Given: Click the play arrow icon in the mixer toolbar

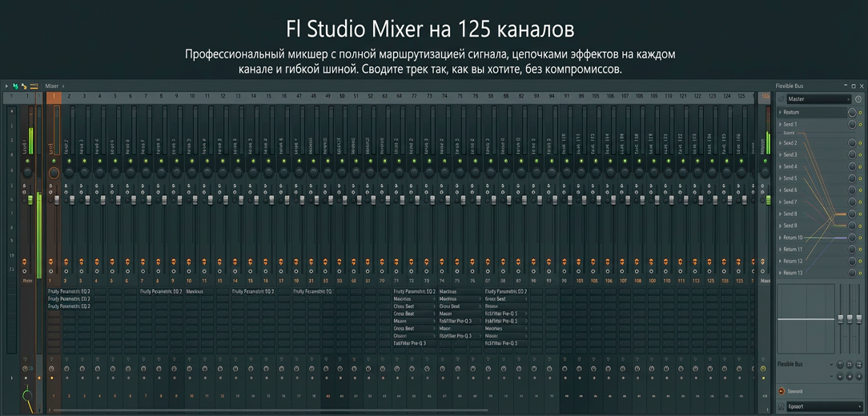Looking at the screenshot, I should (x=6, y=86).
